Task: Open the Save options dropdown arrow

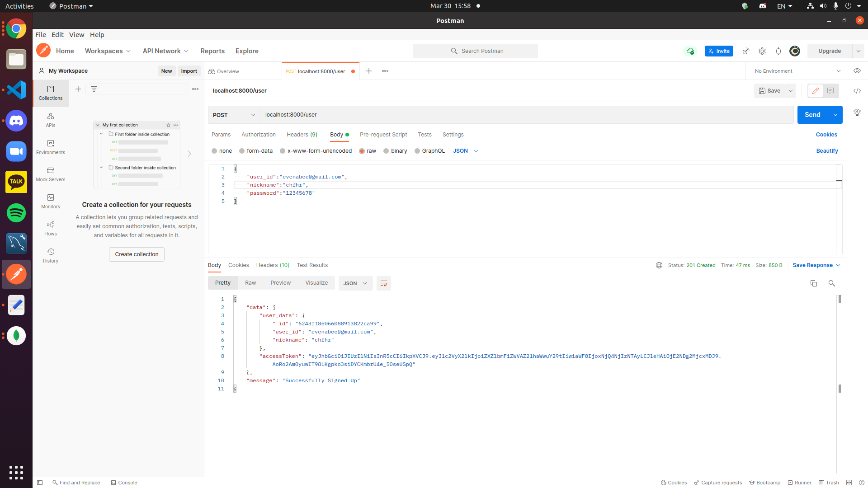Action: [x=791, y=91]
